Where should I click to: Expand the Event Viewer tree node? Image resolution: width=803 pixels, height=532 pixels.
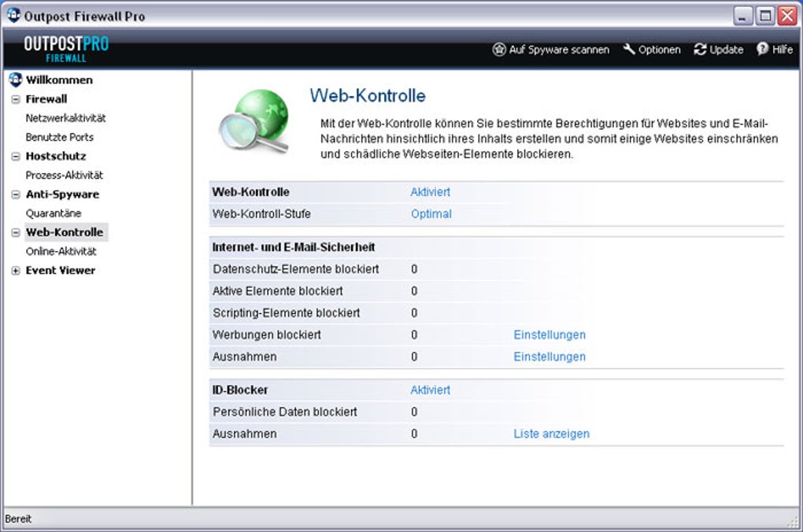[x=16, y=271]
